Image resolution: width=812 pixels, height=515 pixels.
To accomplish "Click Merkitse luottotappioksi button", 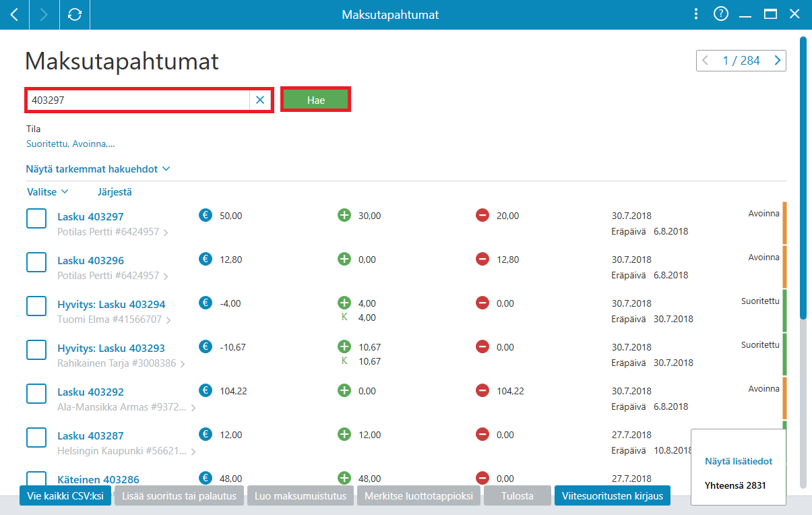I will pyautogui.click(x=418, y=496).
